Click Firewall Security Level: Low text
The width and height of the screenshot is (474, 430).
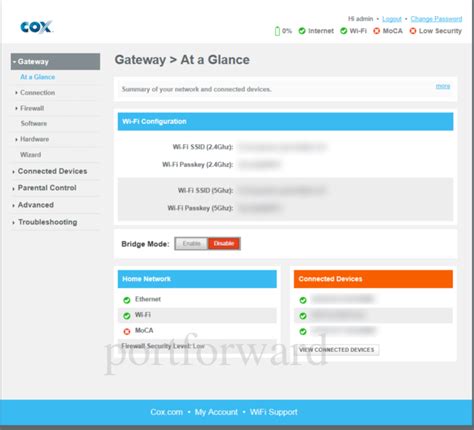click(x=163, y=346)
